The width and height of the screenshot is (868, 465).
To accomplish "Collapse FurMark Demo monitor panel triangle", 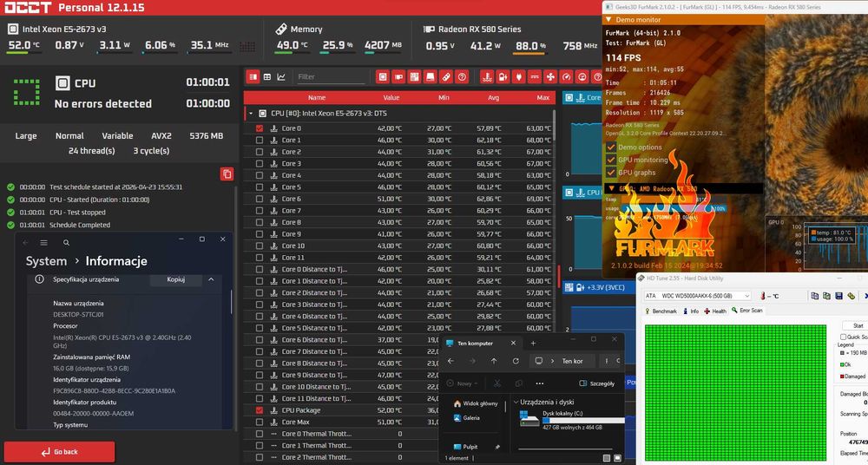I will (x=608, y=19).
